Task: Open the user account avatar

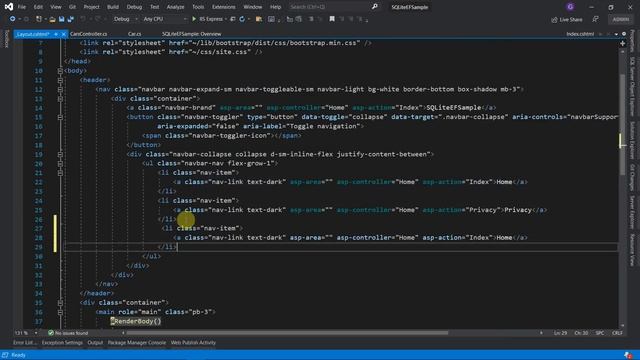Action: pos(570,7)
